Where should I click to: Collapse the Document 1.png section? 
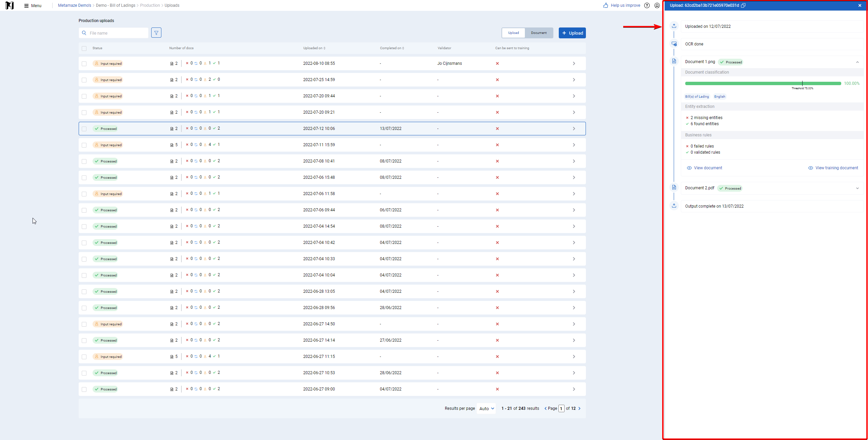[x=857, y=62]
